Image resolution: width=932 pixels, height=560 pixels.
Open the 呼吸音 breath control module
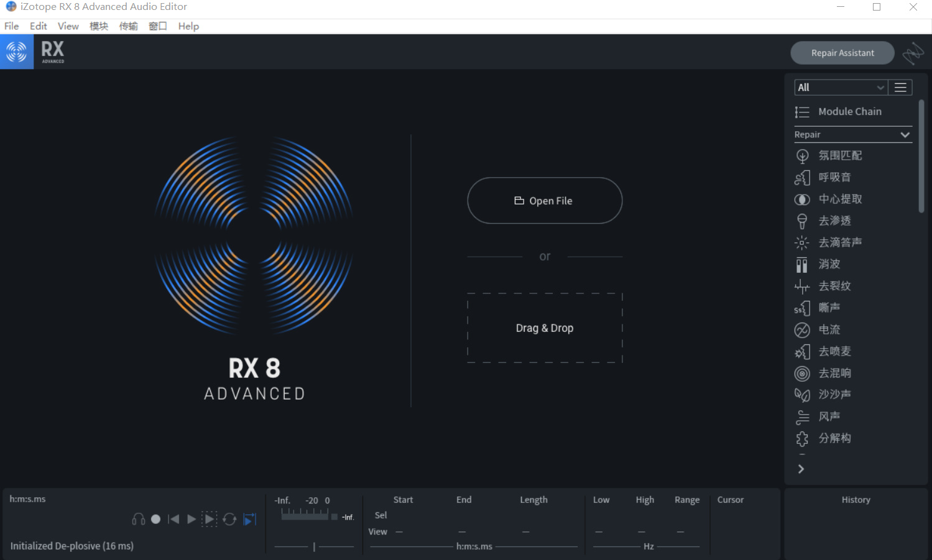823,177
